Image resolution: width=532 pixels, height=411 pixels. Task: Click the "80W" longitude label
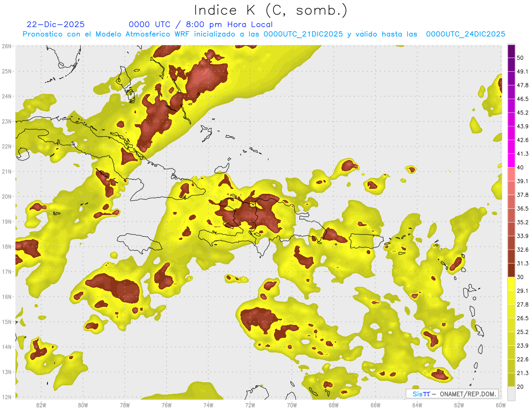82,405
